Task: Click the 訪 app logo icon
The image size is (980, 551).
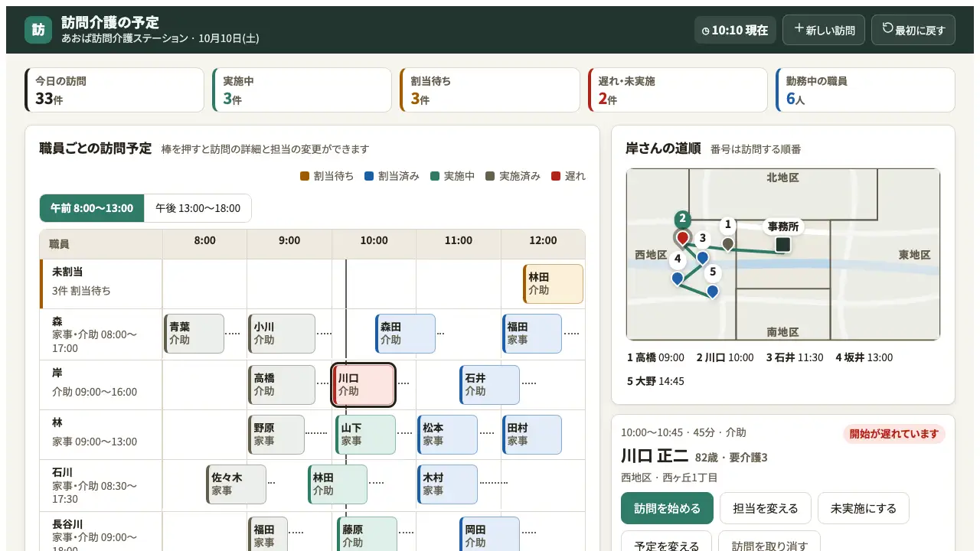Action: click(38, 30)
